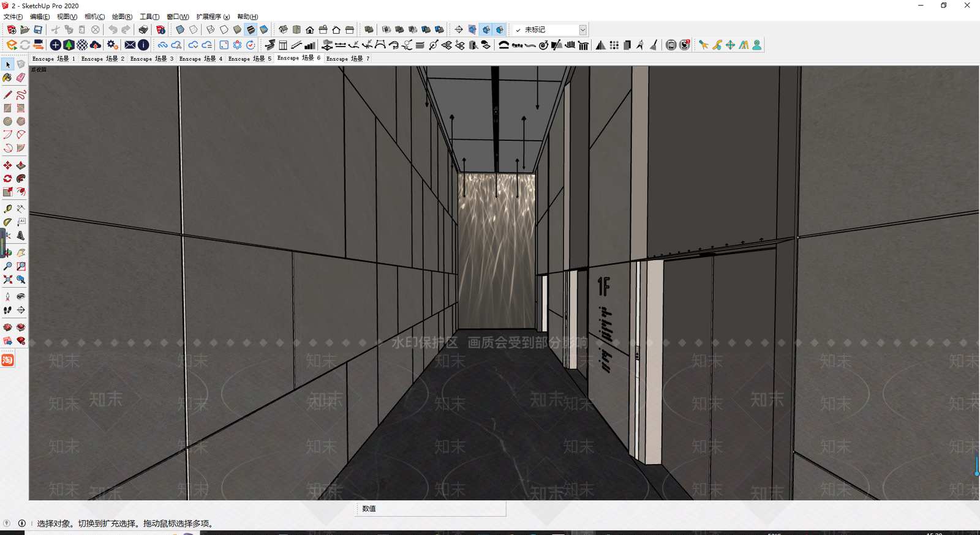Open the 相机(C) menu
Screen dimensions: 980x535
(x=94, y=17)
